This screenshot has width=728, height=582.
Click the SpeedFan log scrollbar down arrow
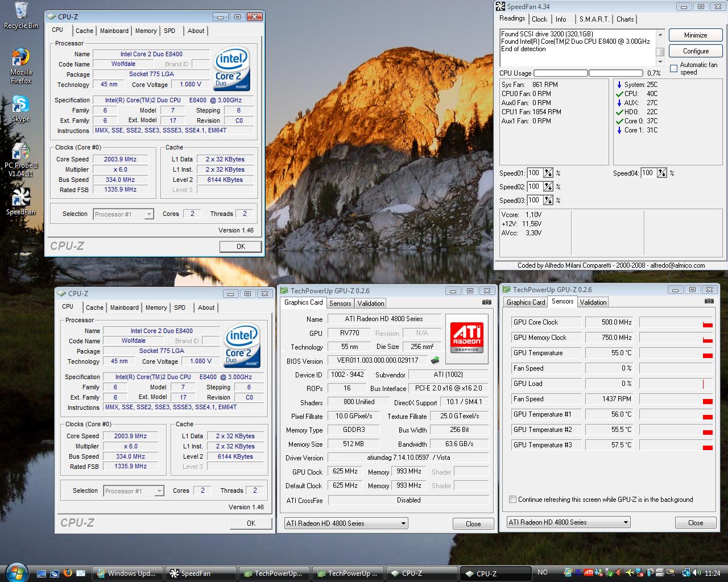(660, 61)
